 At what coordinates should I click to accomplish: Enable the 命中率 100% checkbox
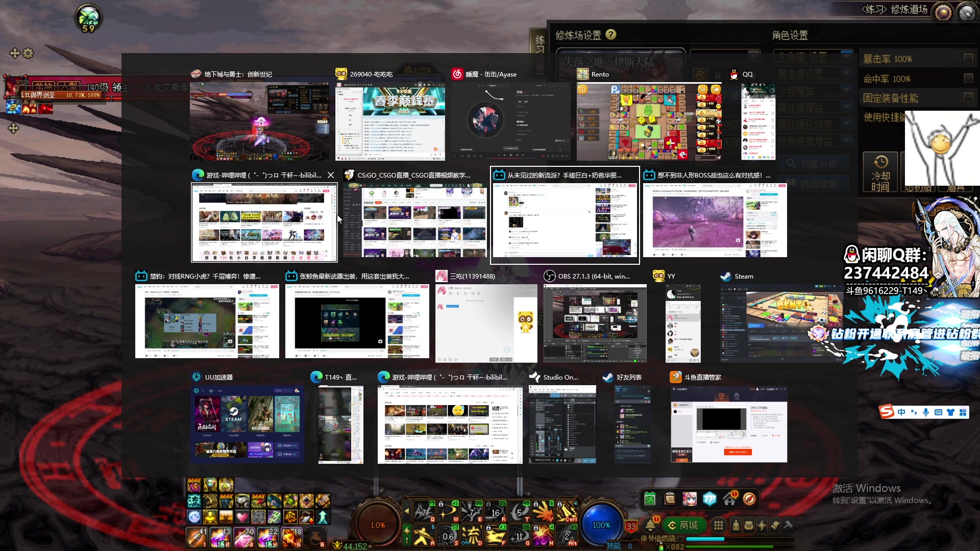(x=968, y=78)
